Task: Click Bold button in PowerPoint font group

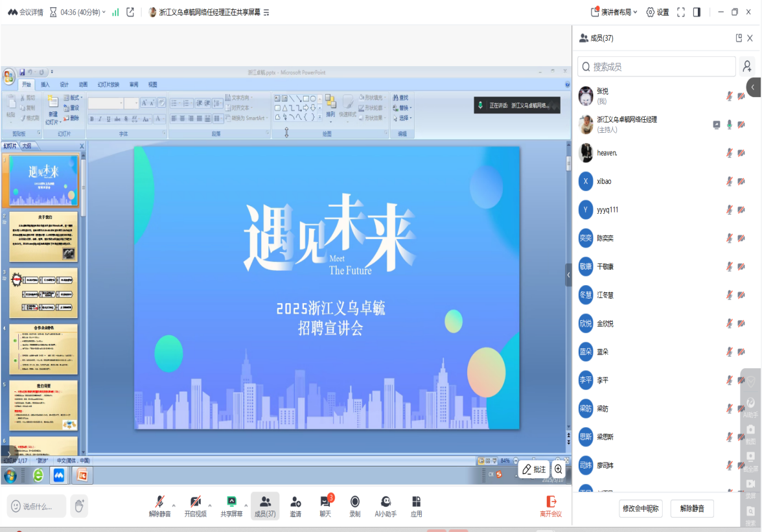Action: pos(92,119)
